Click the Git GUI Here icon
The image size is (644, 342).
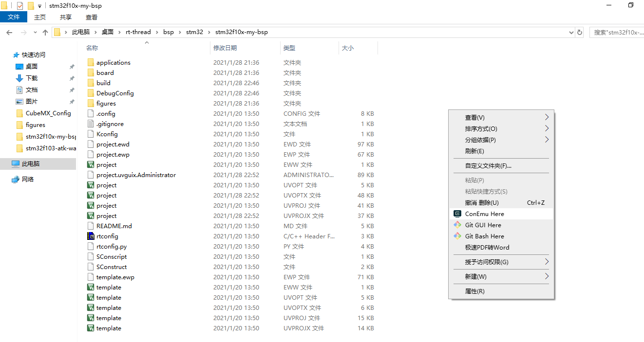pos(457,225)
